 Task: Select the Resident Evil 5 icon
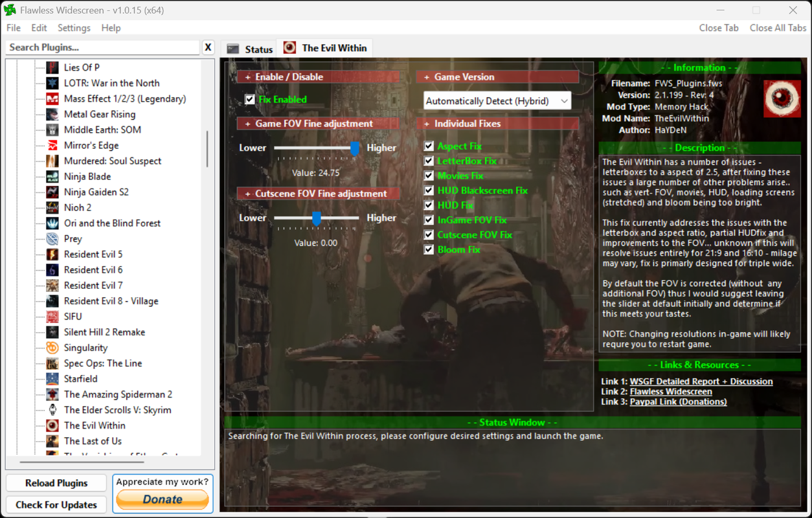[x=52, y=254]
